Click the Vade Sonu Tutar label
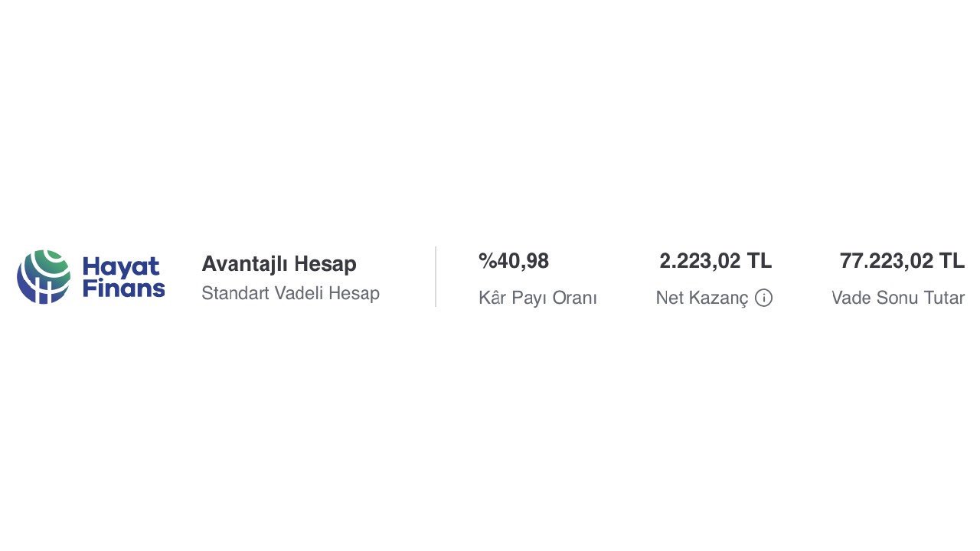The image size is (980, 551). 898,298
